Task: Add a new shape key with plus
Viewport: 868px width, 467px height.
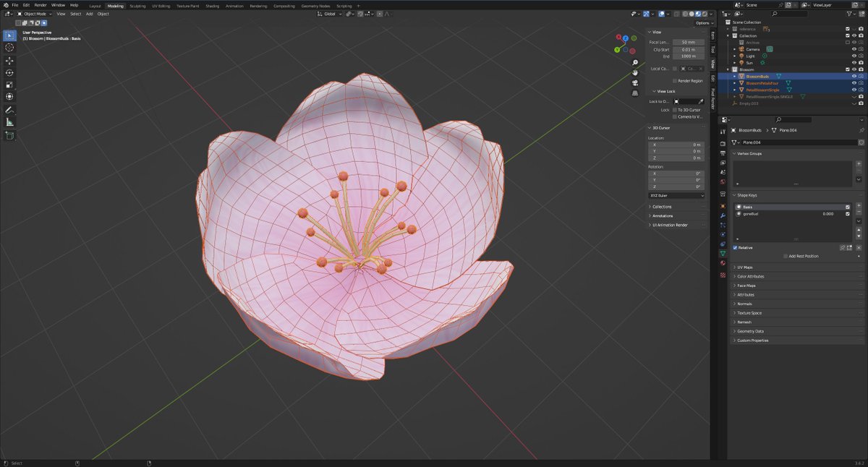Action: (859, 206)
